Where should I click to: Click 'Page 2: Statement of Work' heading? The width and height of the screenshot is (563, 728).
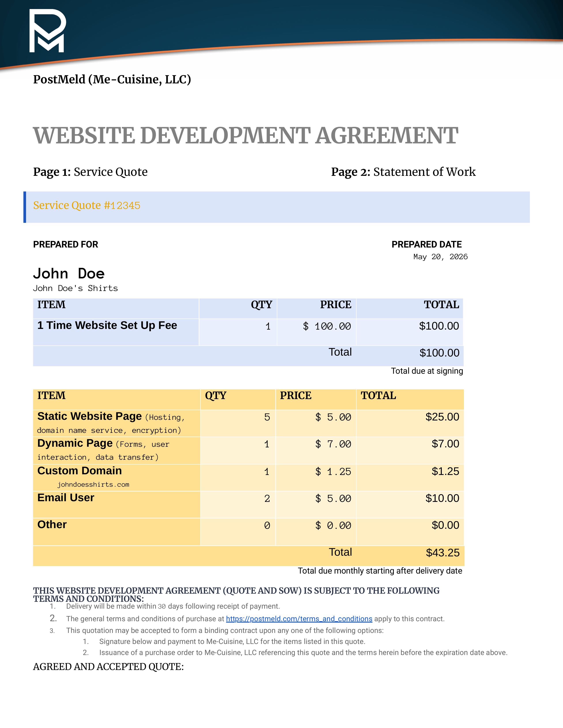(403, 172)
